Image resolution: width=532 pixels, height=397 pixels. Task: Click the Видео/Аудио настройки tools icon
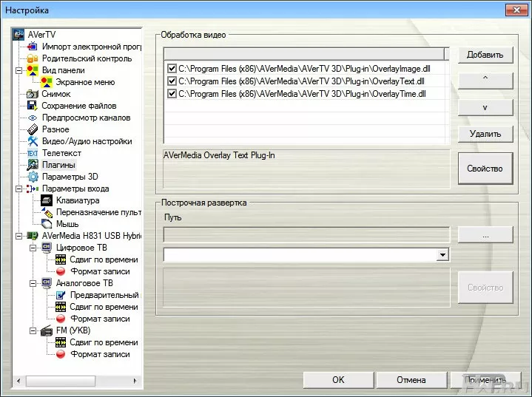33,141
